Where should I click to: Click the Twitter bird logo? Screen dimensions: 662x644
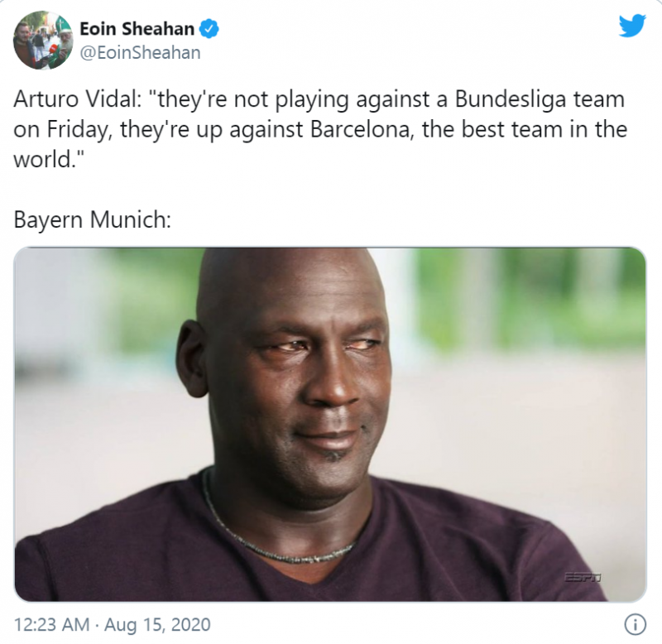coord(632,26)
